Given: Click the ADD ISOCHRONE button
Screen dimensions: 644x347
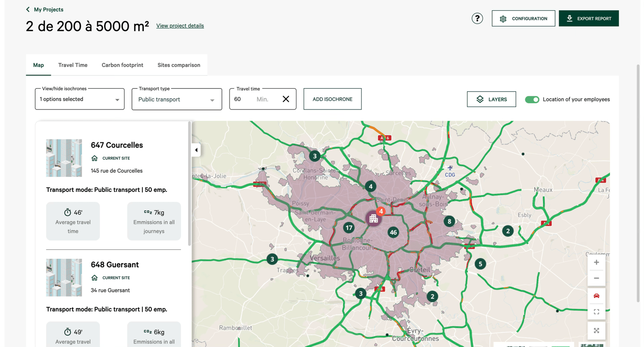Looking at the screenshot, I should coord(332,99).
